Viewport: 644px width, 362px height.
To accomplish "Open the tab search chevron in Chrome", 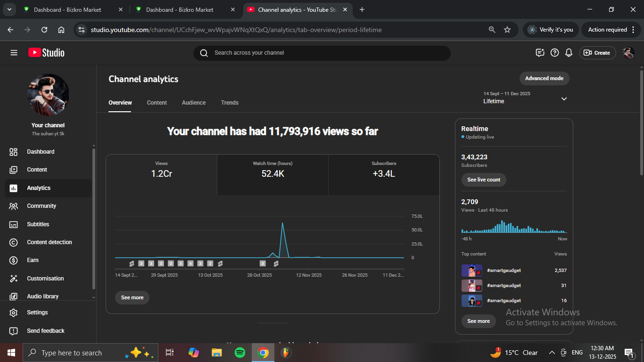I will tap(9, 9).
